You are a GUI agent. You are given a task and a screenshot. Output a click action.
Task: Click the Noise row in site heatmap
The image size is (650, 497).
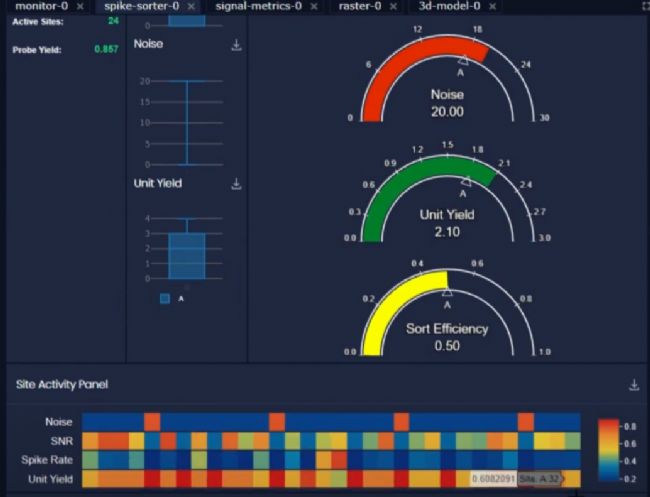click(330, 422)
